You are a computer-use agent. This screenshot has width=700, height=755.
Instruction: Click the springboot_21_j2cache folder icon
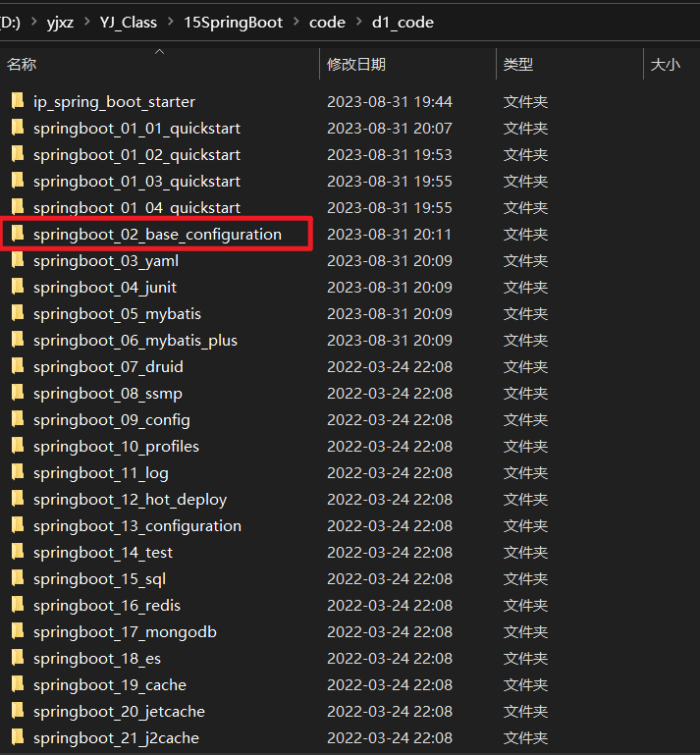coord(18,736)
